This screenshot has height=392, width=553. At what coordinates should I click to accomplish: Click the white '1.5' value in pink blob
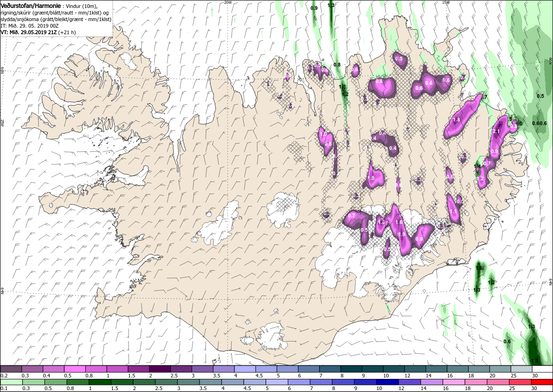(371, 178)
